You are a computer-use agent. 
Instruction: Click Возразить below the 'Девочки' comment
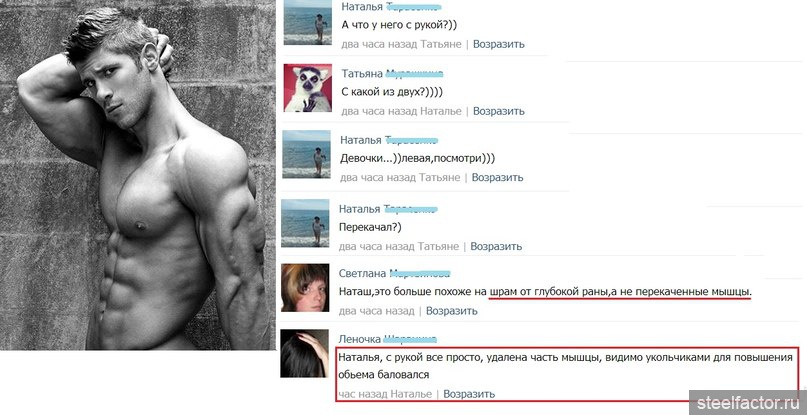coord(498,178)
